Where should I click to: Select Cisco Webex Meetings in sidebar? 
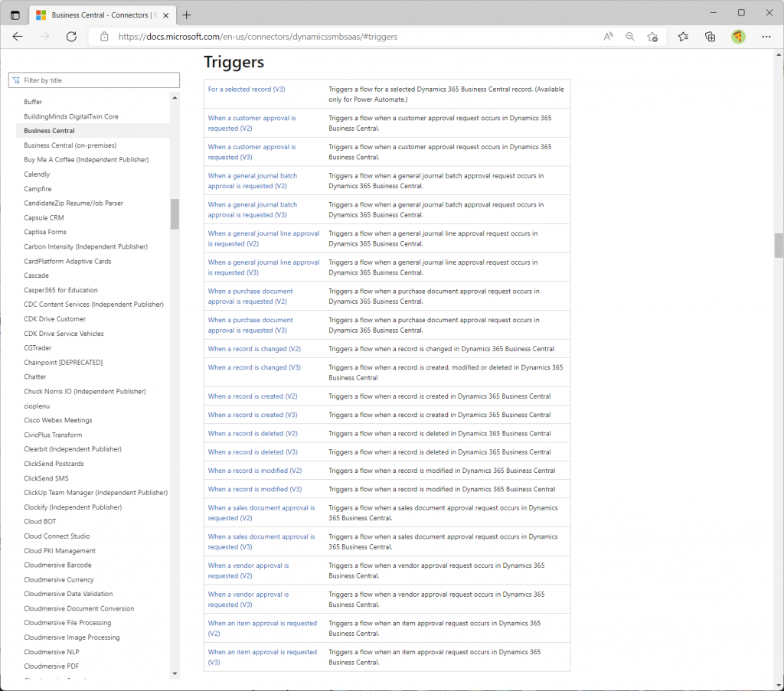click(58, 420)
